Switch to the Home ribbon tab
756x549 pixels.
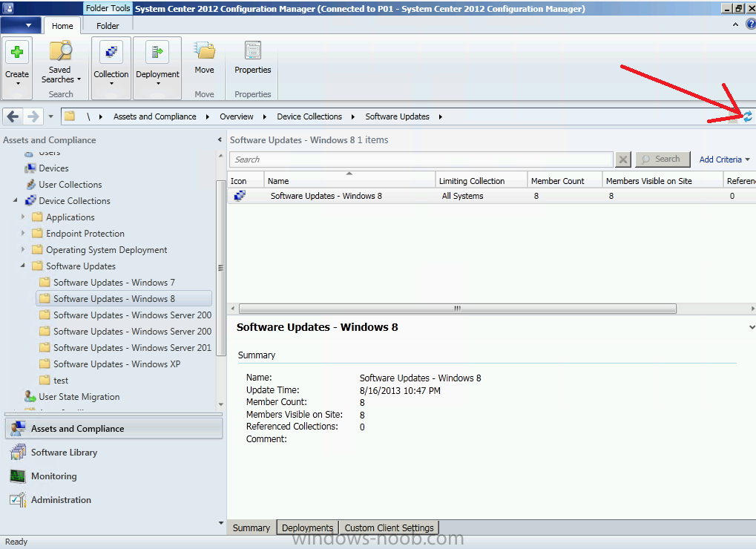62,25
